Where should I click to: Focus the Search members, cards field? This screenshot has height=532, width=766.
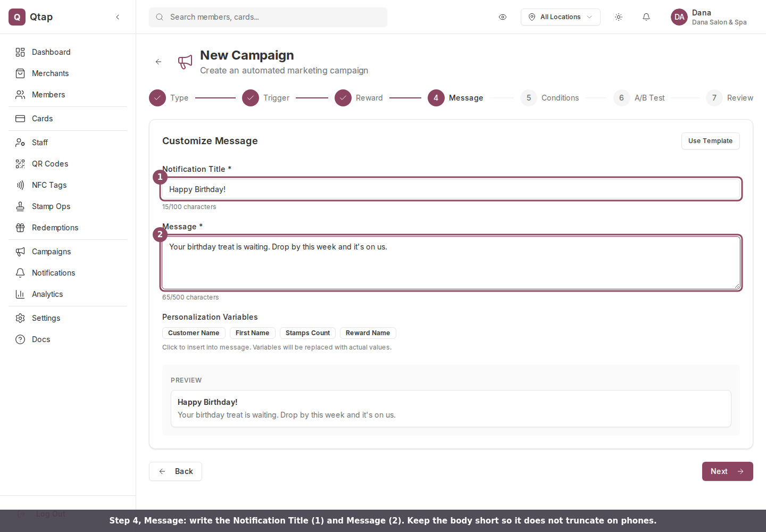(x=268, y=17)
